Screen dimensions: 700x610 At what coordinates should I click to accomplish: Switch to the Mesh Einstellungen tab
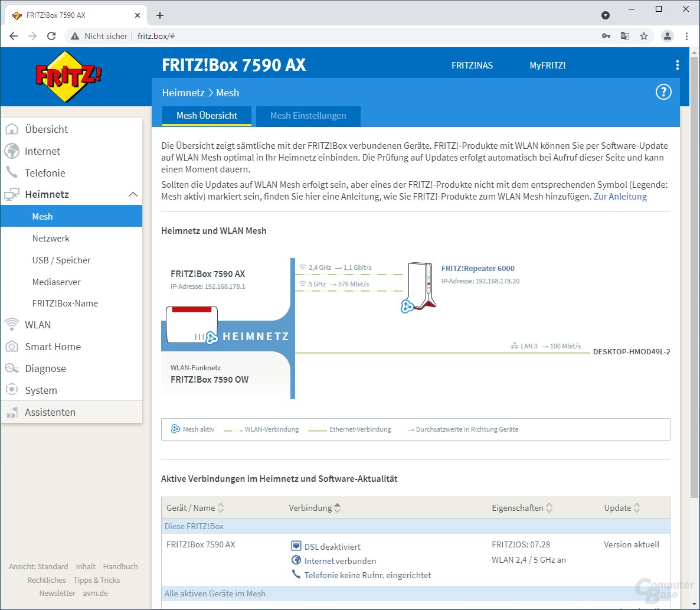tap(308, 116)
